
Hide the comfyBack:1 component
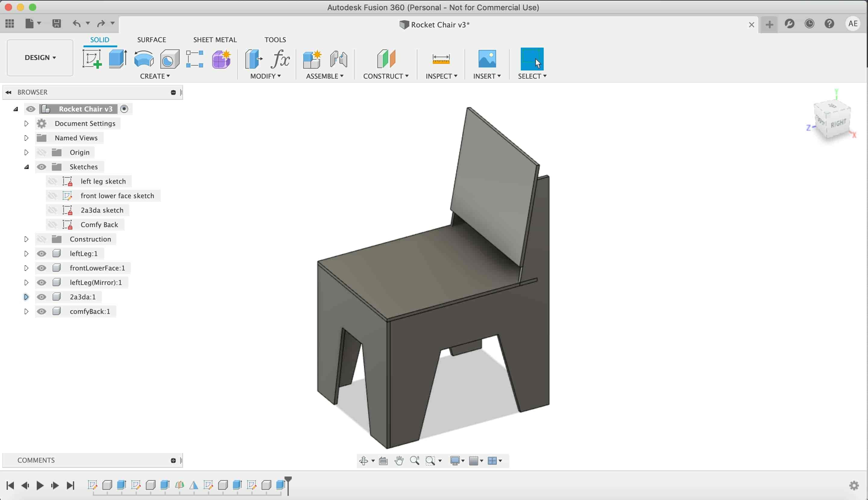coord(42,311)
